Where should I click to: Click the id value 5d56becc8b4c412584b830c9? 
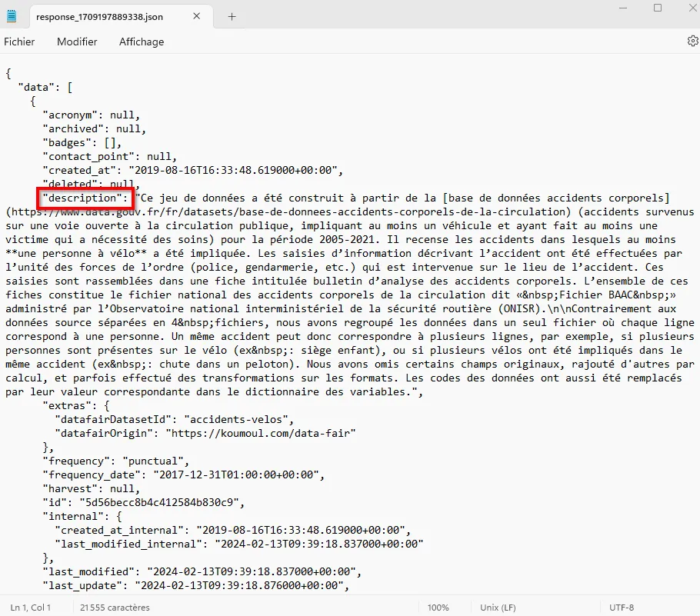point(159,502)
